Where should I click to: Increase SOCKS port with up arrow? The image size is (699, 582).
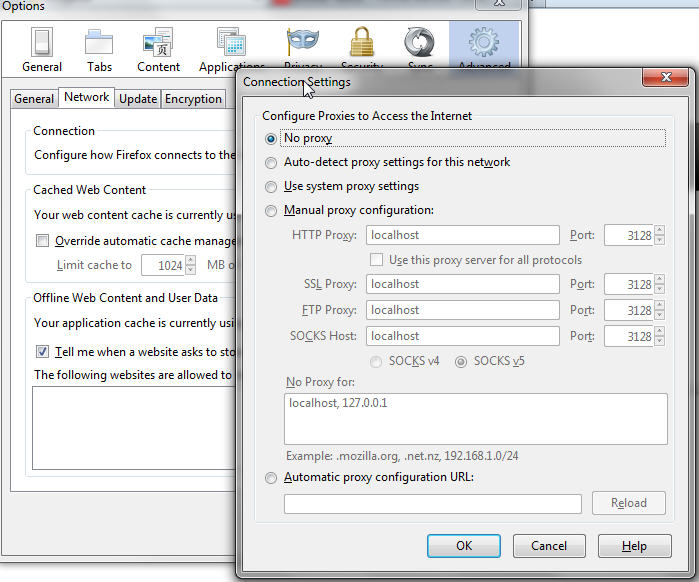[x=660, y=331]
